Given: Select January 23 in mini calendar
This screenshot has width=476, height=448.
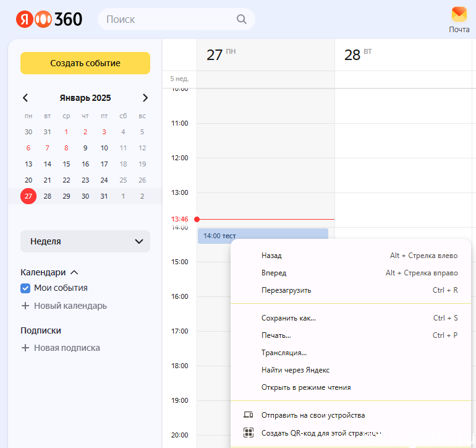Looking at the screenshot, I should pos(85,180).
